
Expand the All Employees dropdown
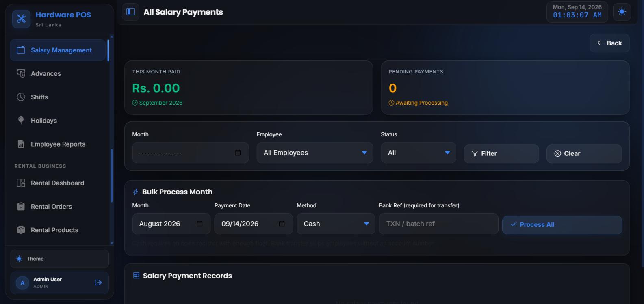(x=315, y=153)
